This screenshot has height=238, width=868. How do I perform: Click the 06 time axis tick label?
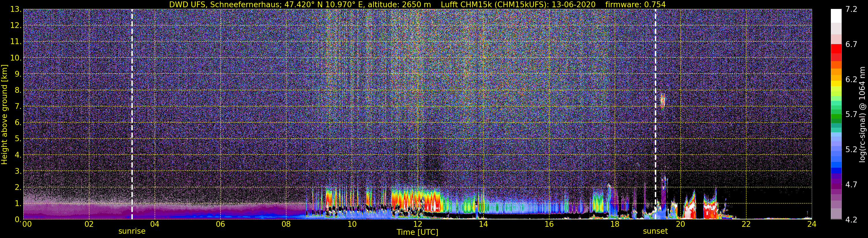click(x=220, y=224)
